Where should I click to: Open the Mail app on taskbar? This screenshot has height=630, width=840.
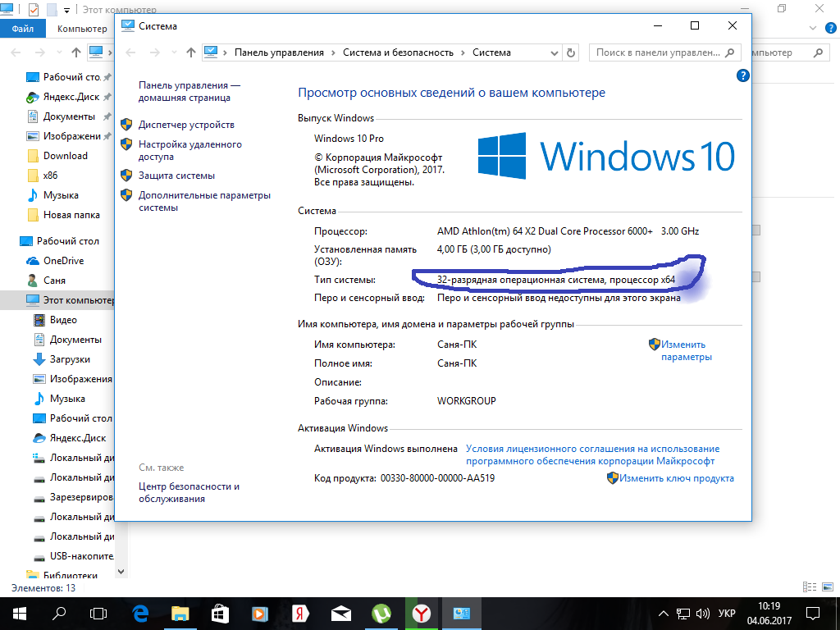(341, 613)
